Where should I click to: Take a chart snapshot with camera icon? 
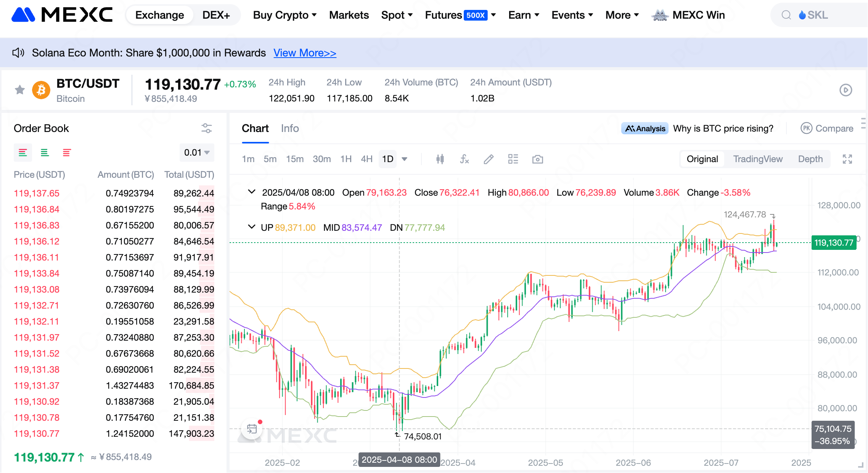[x=537, y=159]
